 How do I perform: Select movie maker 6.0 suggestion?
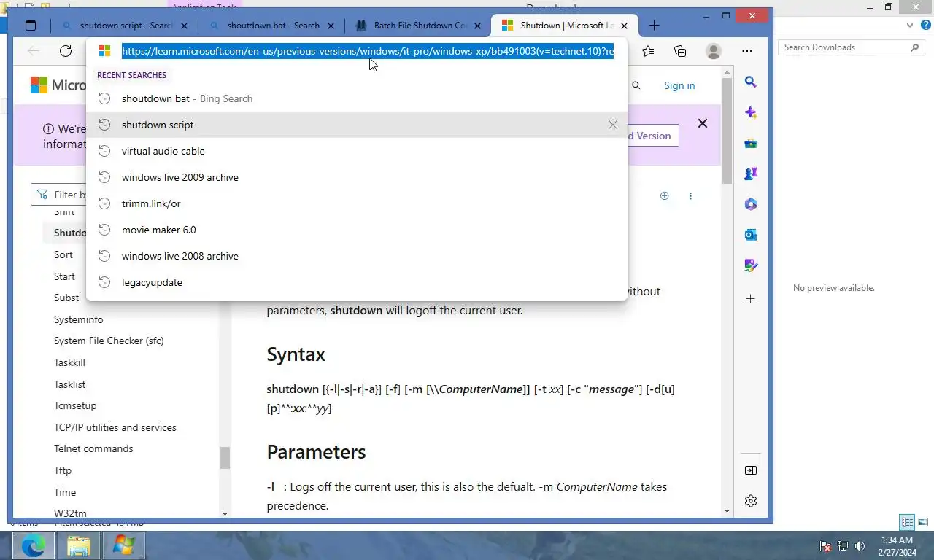coord(357,230)
